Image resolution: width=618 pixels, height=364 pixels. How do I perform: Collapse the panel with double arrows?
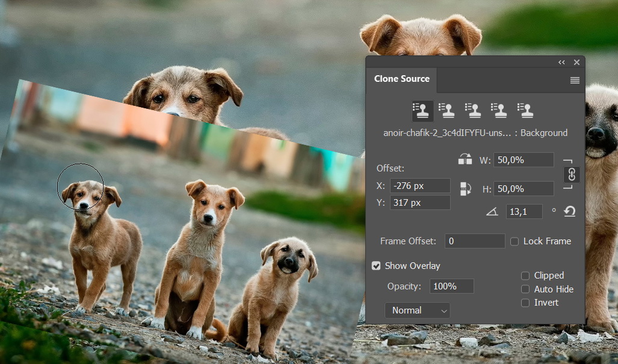[x=561, y=62]
